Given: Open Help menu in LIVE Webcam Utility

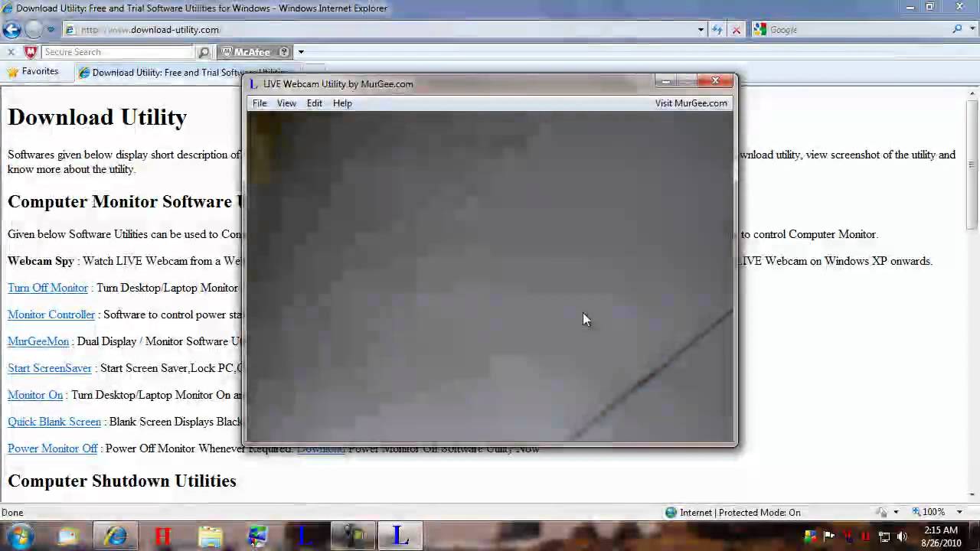Looking at the screenshot, I should (342, 103).
